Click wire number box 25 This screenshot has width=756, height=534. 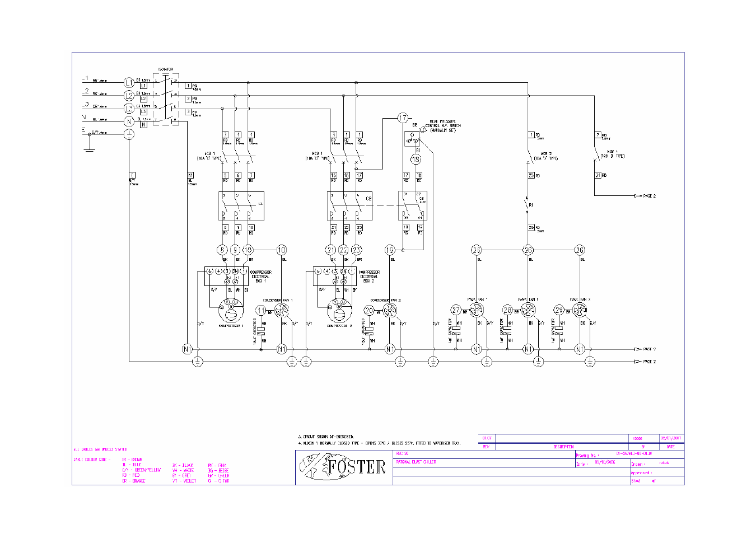click(x=531, y=175)
